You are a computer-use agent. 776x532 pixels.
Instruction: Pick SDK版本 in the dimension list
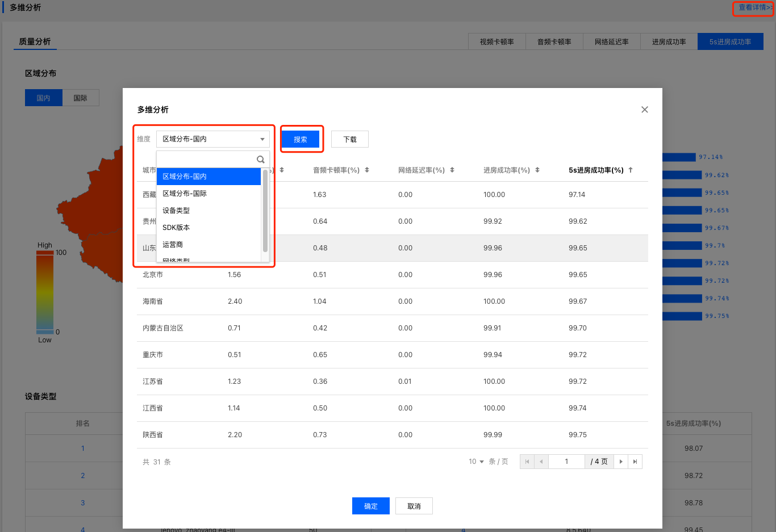click(176, 228)
